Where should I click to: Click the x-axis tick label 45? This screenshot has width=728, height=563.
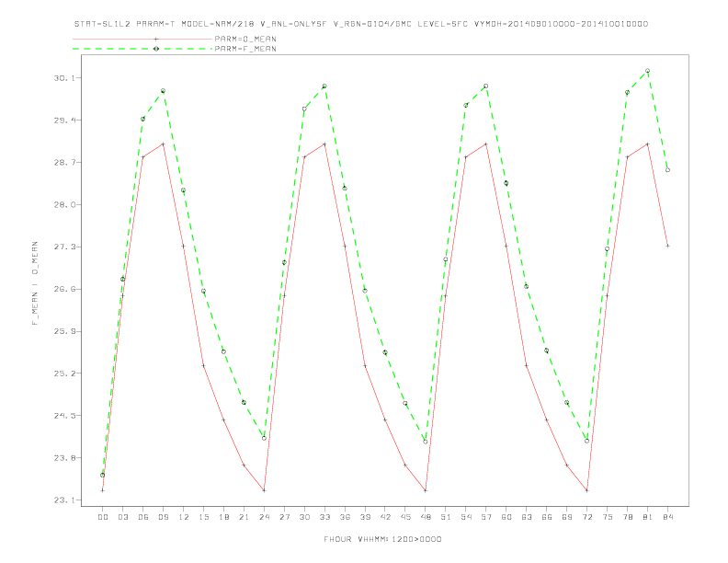[x=405, y=517]
